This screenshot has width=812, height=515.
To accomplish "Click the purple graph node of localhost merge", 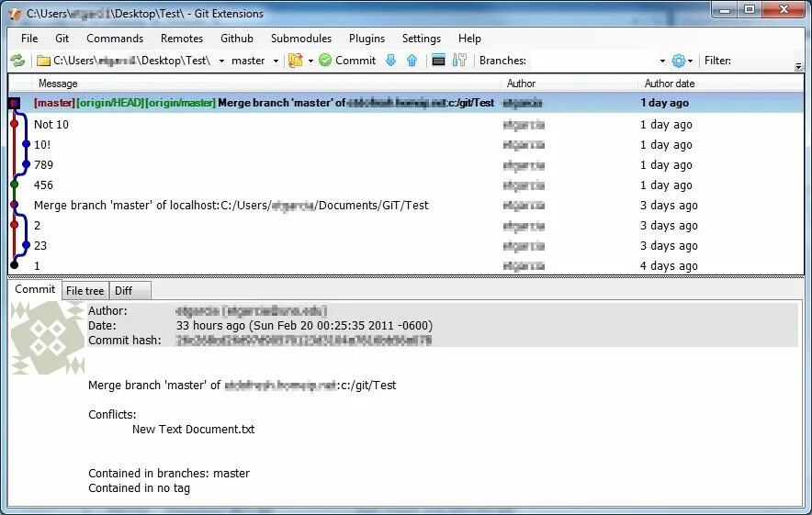I will coord(14,205).
